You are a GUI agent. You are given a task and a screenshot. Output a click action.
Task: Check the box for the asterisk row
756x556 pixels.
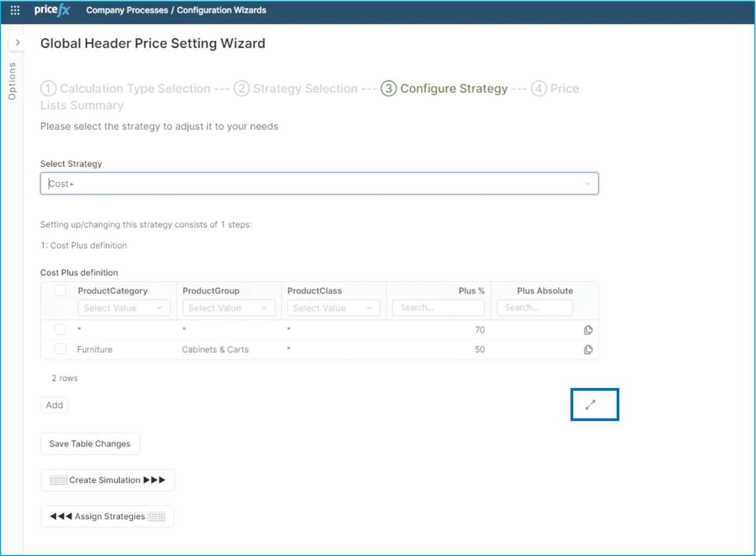pyautogui.click(x=61, y=329)
